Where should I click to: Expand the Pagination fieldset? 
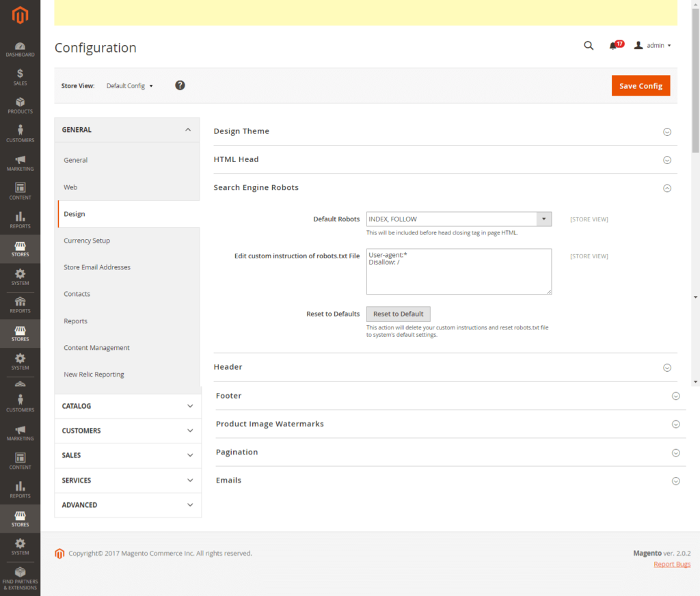point(451,452)
